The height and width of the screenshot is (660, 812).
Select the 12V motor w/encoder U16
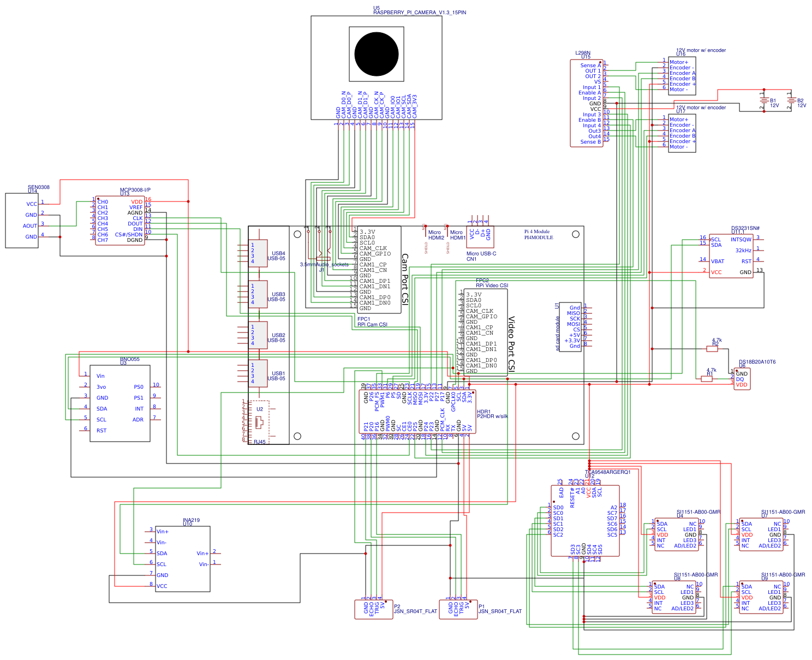coord(681,76)
